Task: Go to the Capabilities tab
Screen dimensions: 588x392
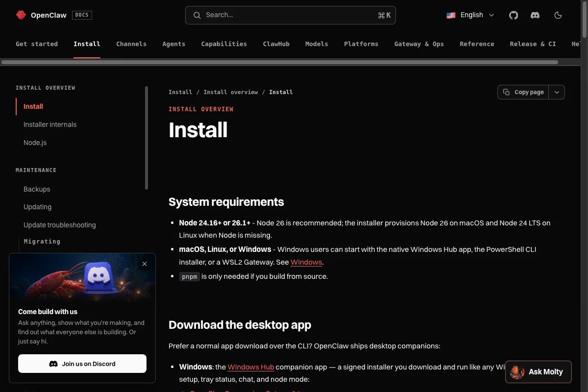Action: pyautogui.click(x=224, y=44)
